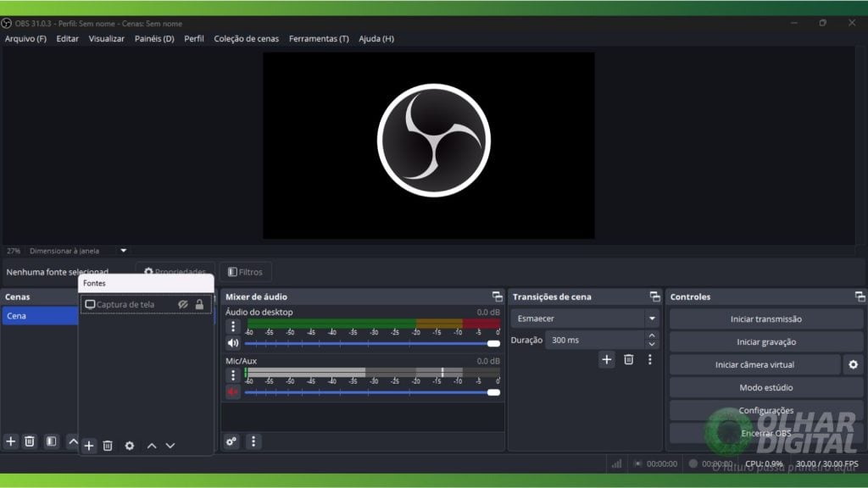Screen dimensions: 868x488
Task: Toggle the lock on Captura de tela
Action: [x=199, y=304]
